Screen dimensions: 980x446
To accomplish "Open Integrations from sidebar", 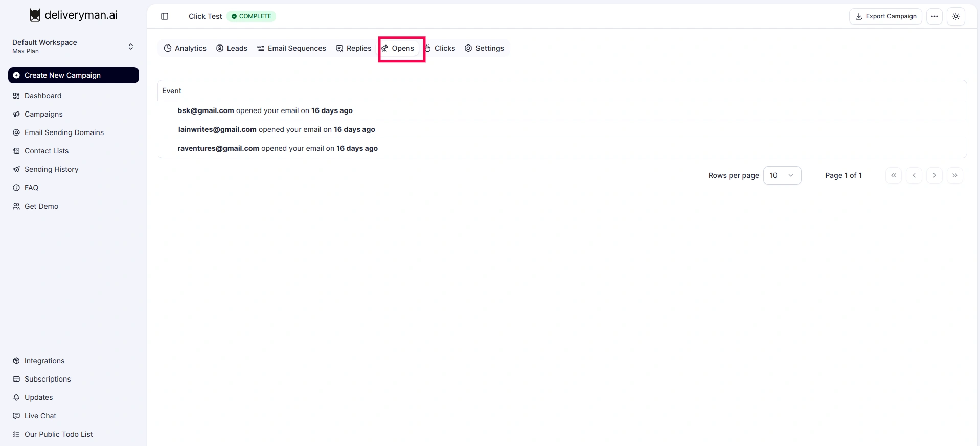I will click(44, 361).
